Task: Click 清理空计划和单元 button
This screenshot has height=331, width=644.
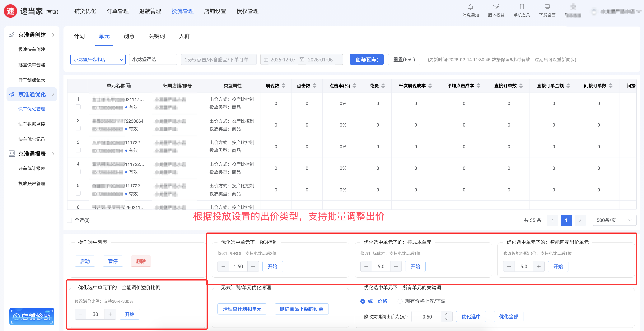Action: coord(242,309)
